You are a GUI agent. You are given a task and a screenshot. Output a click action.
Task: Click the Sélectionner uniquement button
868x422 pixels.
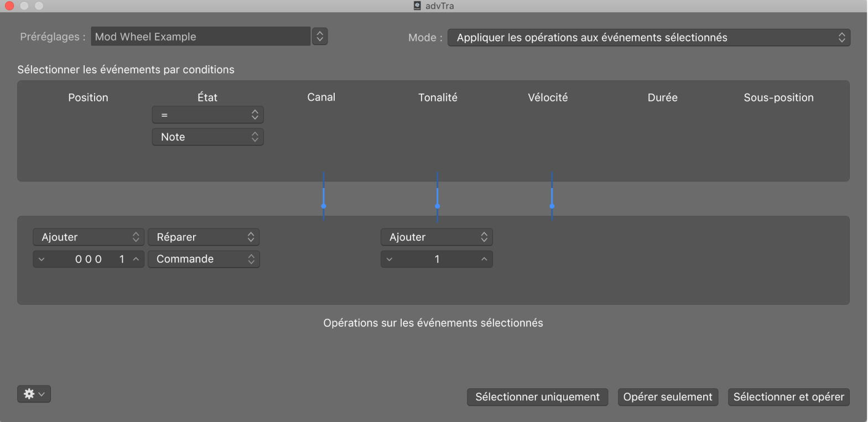pyautogui.click(x=537, y=397)
